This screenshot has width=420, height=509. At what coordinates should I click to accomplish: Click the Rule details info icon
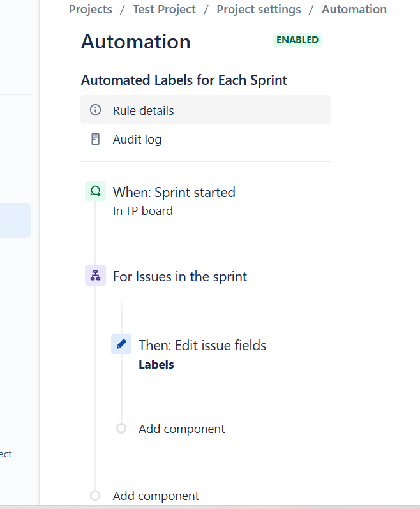(95, 110)
